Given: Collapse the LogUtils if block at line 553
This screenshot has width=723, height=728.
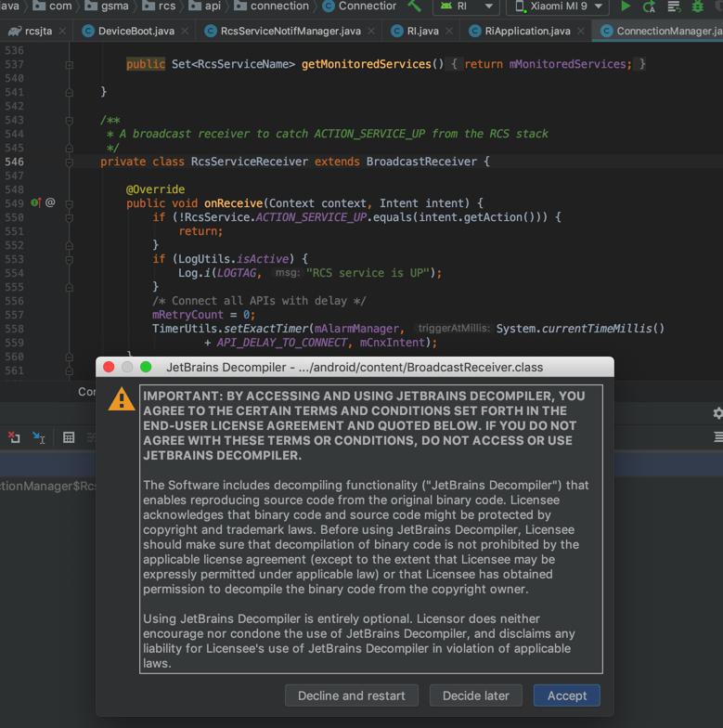Looking at the screenshot, I should 69,260.
